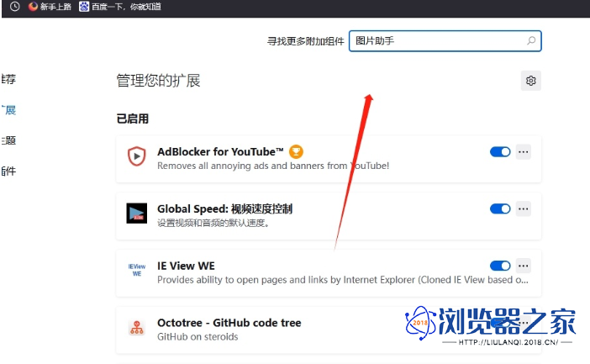Open Global Speed: 视频速度控制 details

coord(224,209)
